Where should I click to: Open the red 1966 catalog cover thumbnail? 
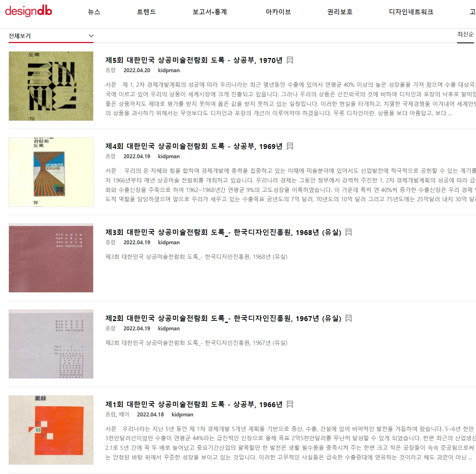pyautogui.click(x=51, y=430)
